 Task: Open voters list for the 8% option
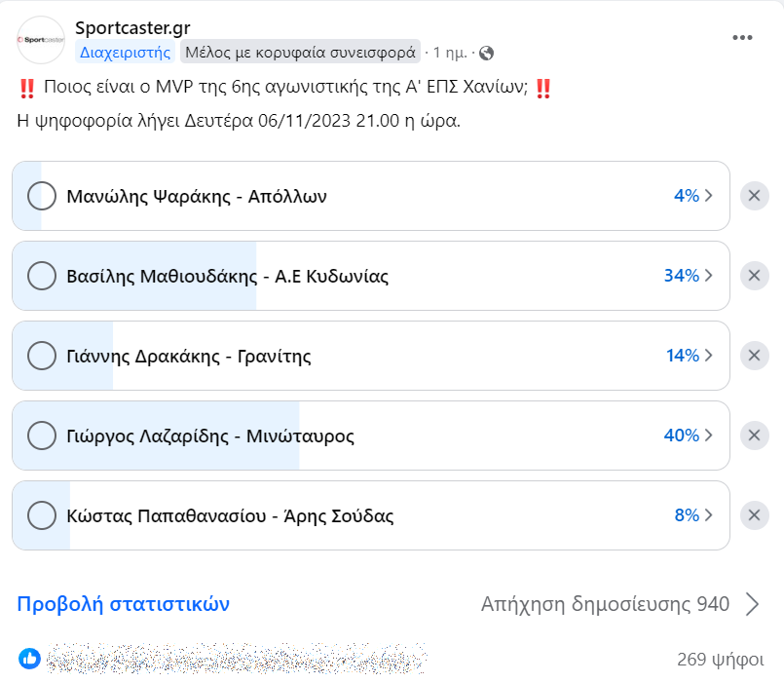(694, 515)
